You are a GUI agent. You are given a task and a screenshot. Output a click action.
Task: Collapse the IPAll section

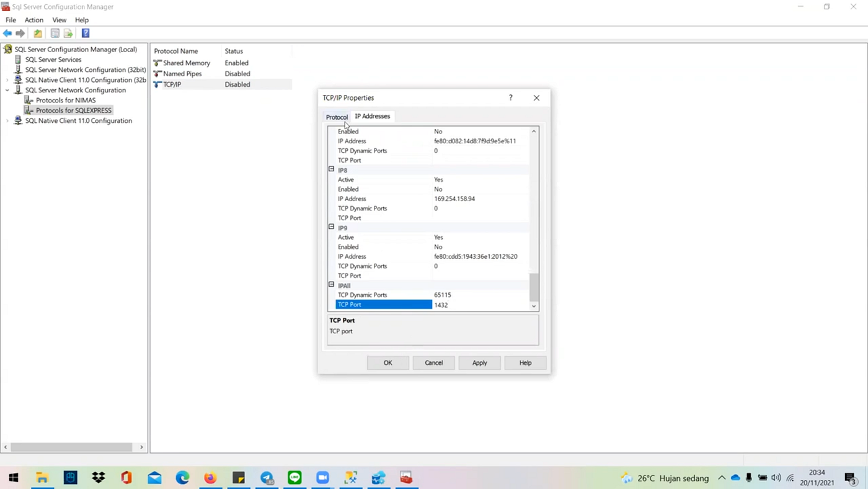[x=331, y=285]
